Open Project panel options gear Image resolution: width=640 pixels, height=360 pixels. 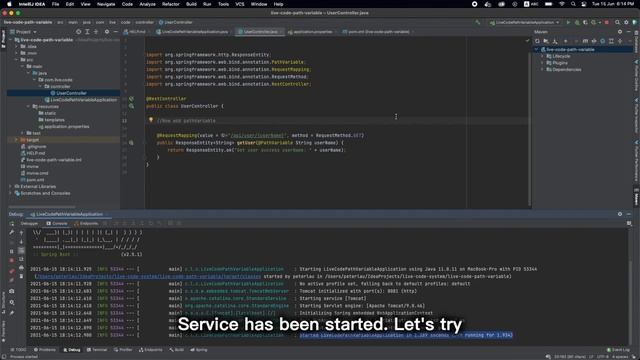point(107,32)
